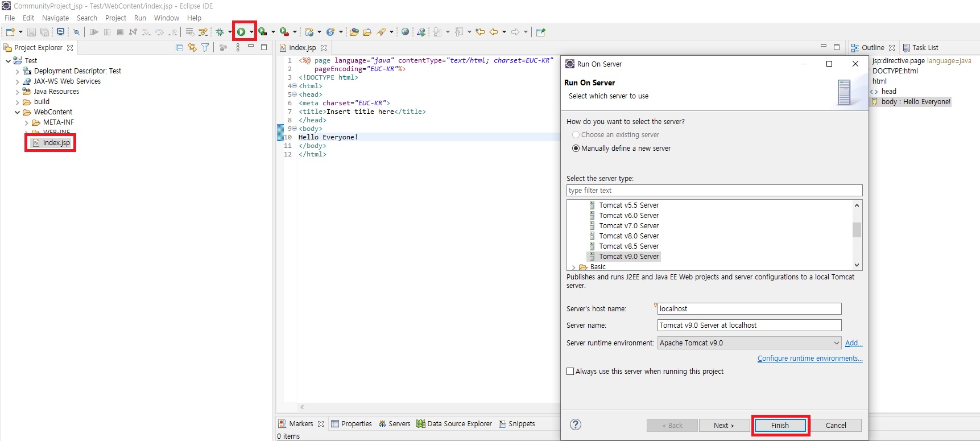Select Tomcat v7.0 Server in list

click(628, 226)
